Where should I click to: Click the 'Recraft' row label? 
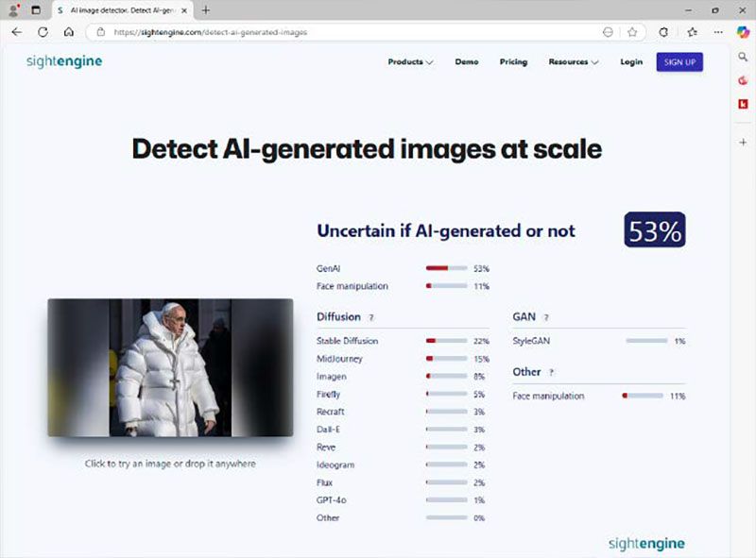pos(330,412)
